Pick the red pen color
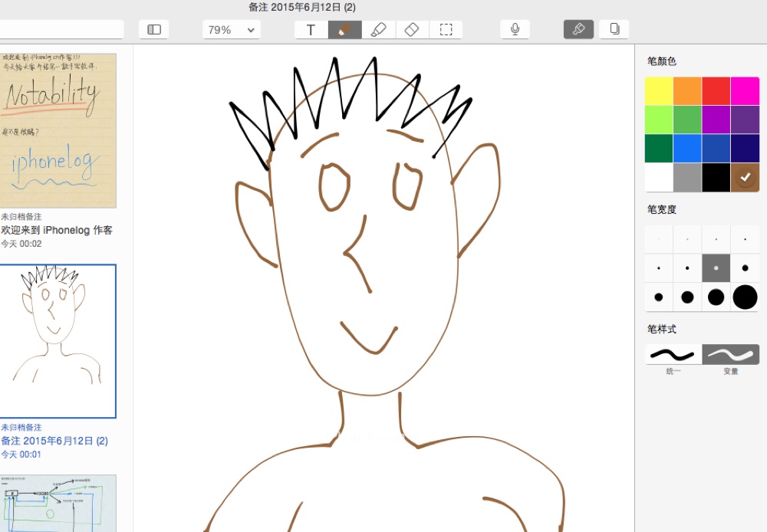 716,91
